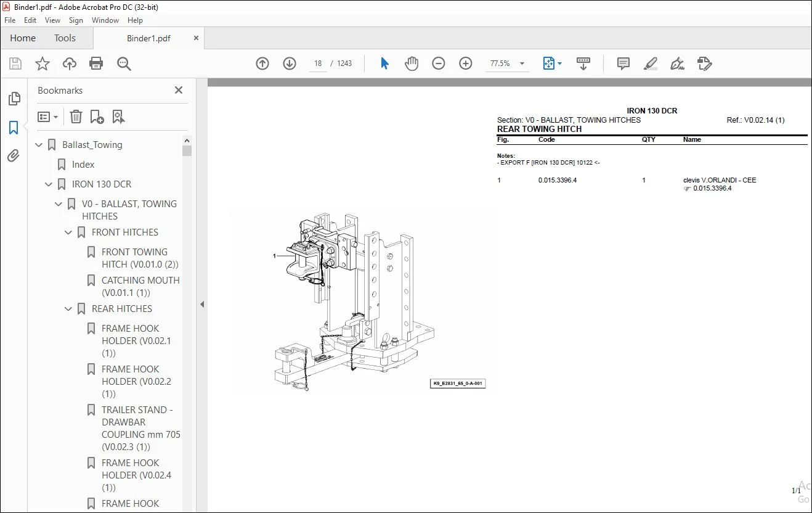
Task: Open the attachments paperclip panel
Action: point(14,155)
